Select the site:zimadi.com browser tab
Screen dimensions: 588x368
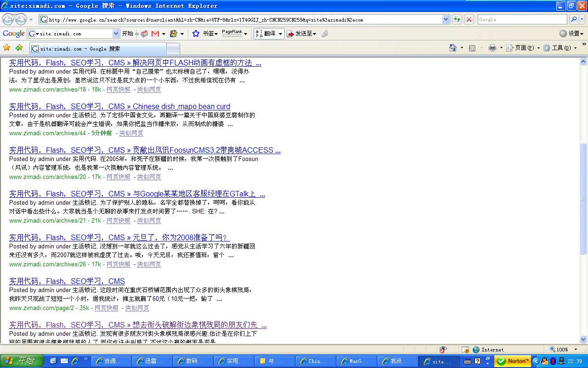pyautogui.click(x=98, y=49)
